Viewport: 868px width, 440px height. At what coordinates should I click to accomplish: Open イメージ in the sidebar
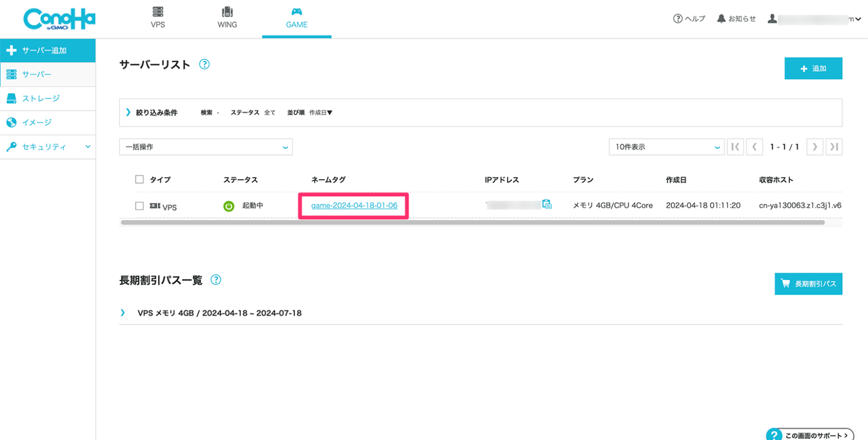coord(47,122)
